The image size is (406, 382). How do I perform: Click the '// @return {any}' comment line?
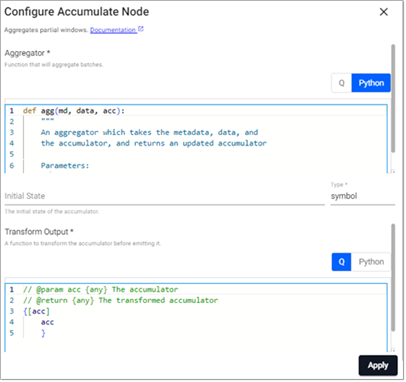click(120, 300)
